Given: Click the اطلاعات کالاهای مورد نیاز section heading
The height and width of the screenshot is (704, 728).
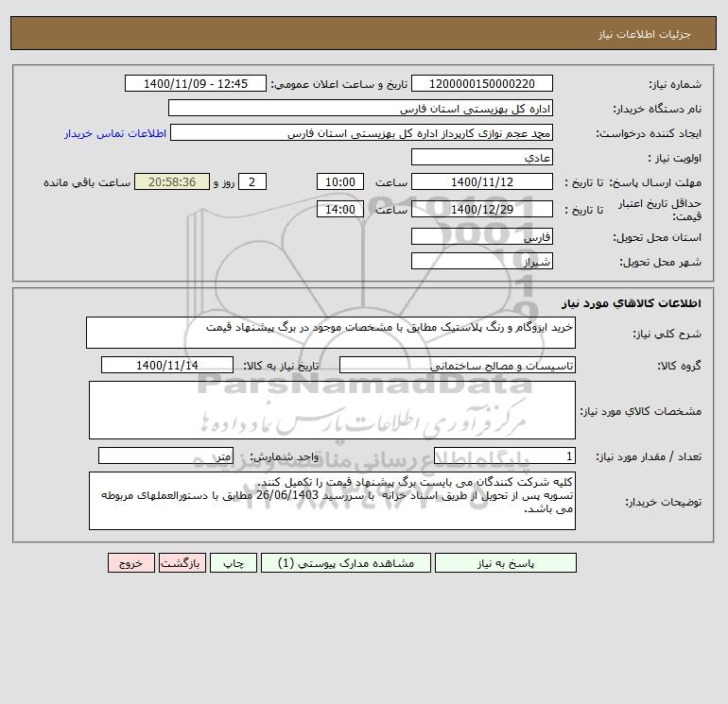Looking at the screenshot, I should 632,303.
